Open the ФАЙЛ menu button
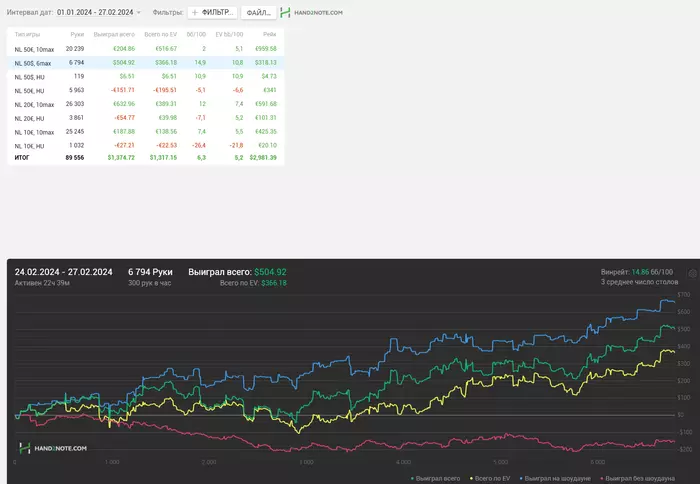The width and height of the screenshot is (700, 484). pyautogui.click(x=259, y=13)
